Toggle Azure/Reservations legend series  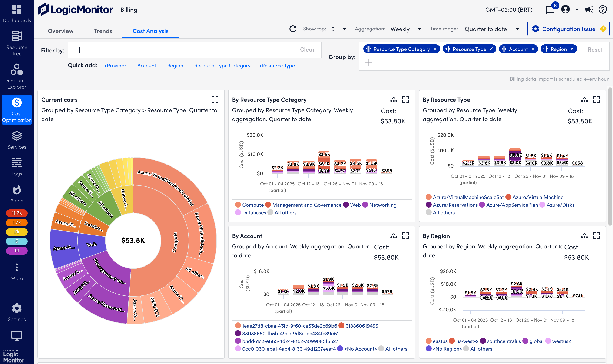coord(452,205)
